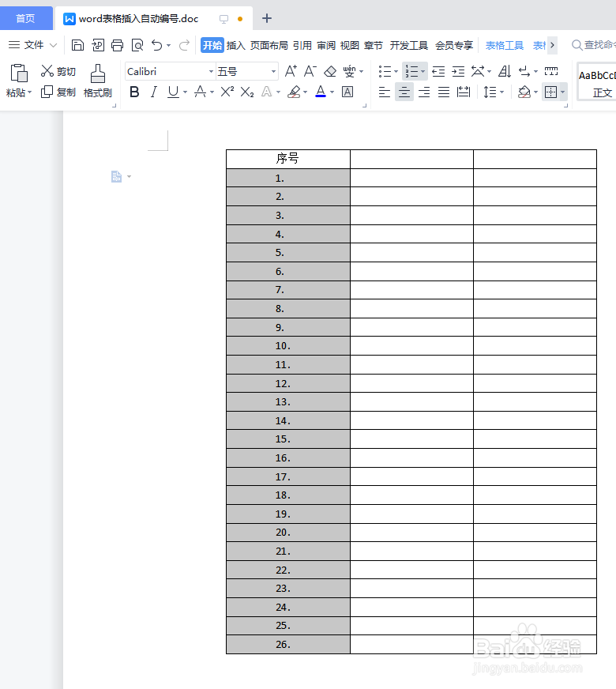
Task: Click the Undo arrow icon
Action: coord(156,45)
